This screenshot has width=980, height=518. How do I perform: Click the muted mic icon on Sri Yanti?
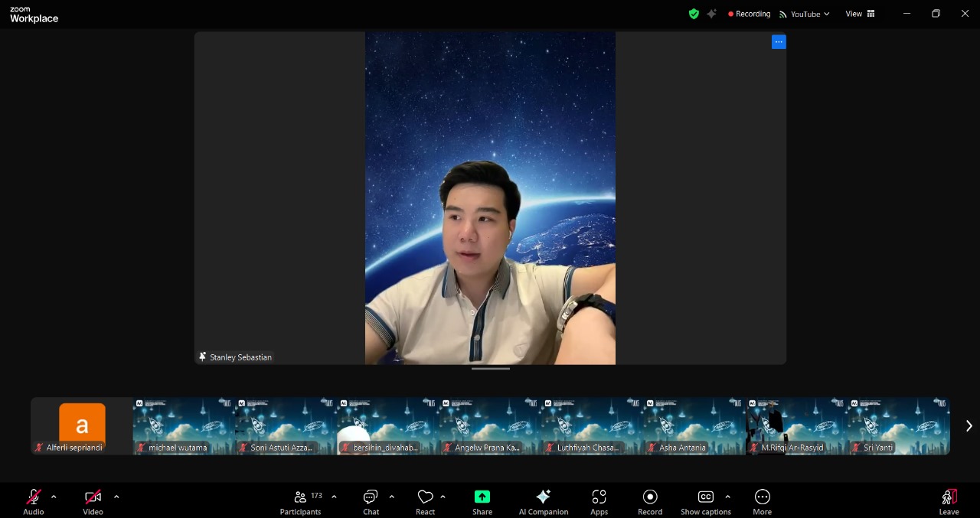[x=856, y=448]
